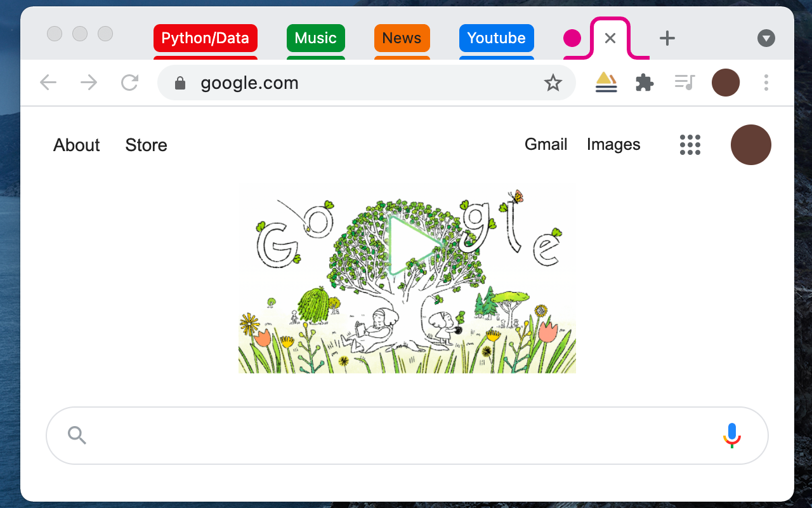Screen dimensions: 812x508
Task: Expand the Youtube tab group
Action: pos(497,38)
